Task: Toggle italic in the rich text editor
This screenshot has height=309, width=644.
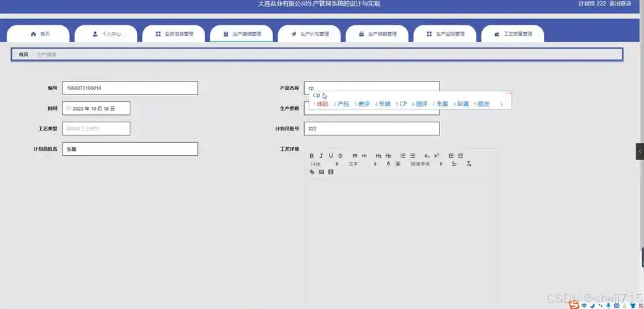Action: [321, 156]
